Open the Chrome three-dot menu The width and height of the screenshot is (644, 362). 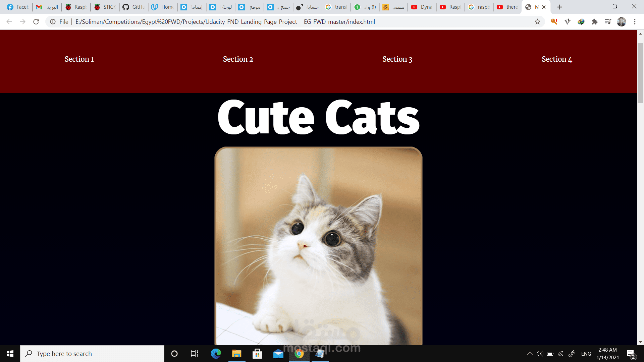(635, 22)
